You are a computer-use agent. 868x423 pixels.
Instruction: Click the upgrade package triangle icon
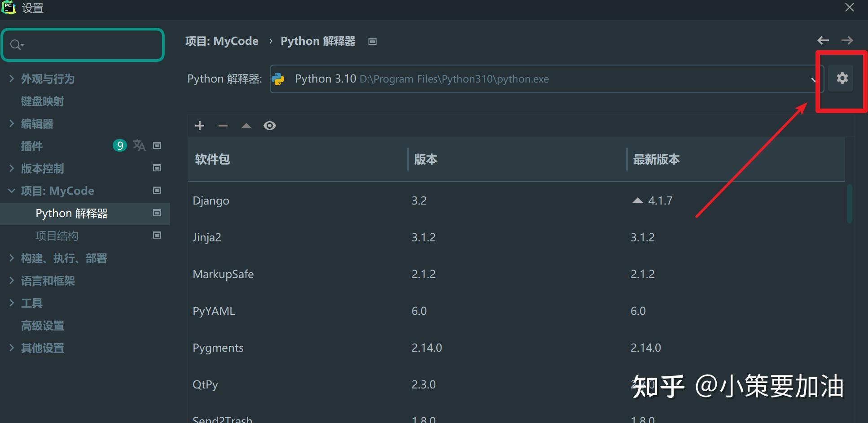pyautogui.click(x=246, y=126)
